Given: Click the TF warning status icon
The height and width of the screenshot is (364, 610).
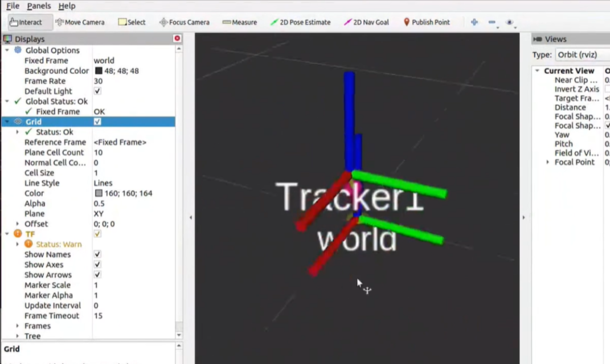Looking at the screenshot, I should coord(18,234).
